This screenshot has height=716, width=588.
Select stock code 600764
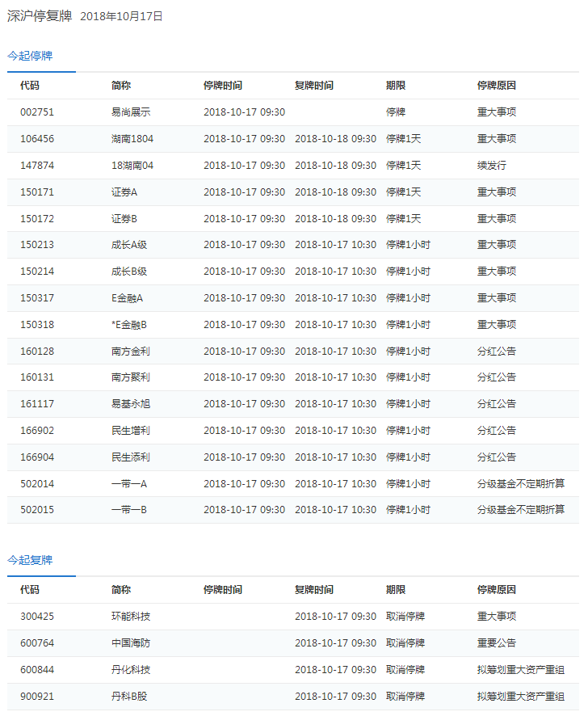pyautogui.click(x=37, y=643)
